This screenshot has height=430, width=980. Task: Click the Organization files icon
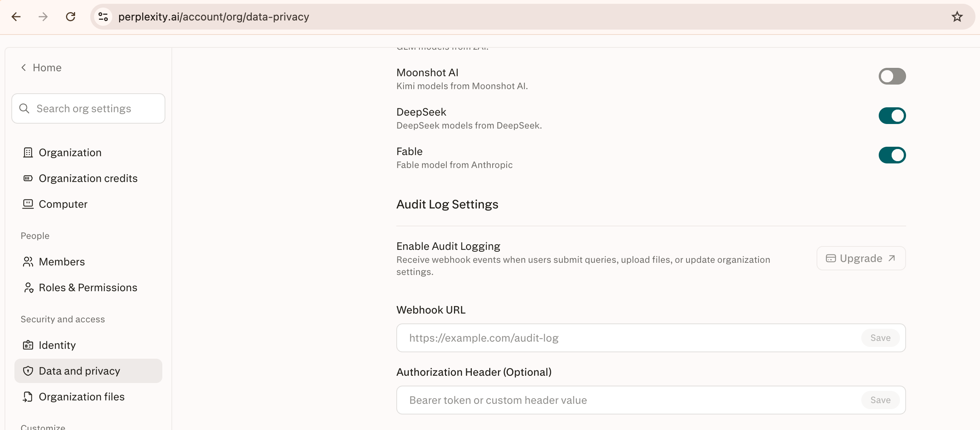[x=28, y=397]
